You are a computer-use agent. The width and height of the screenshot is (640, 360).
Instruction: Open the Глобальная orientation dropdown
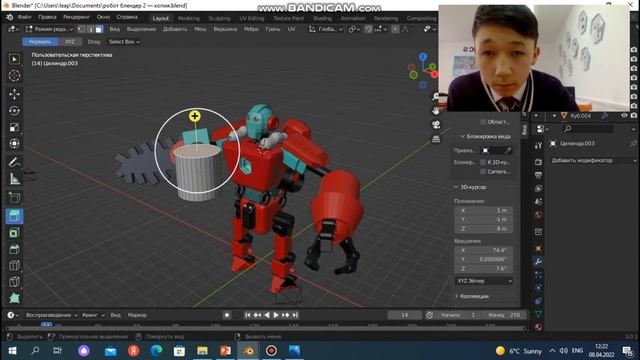pyautogui.click(x=326, y=29)
